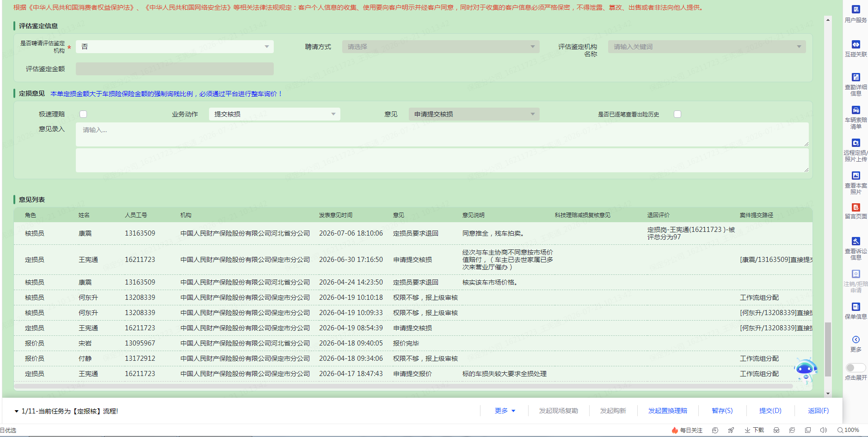Expand the 更多 menu in bottom bar
This screenshot has width=868, height=437.
click(505, 411)
